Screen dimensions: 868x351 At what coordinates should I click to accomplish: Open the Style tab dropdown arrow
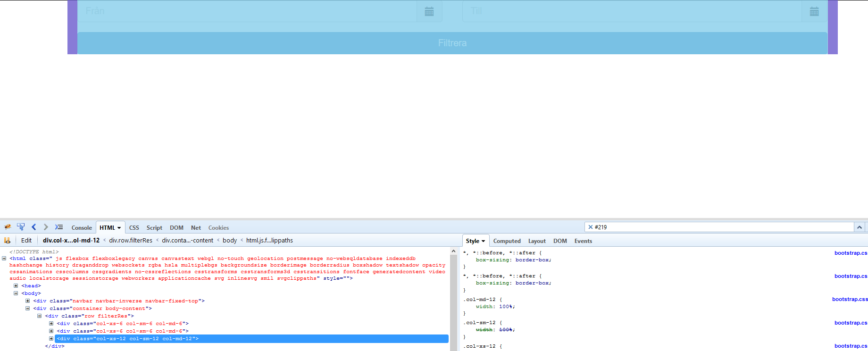483,241
